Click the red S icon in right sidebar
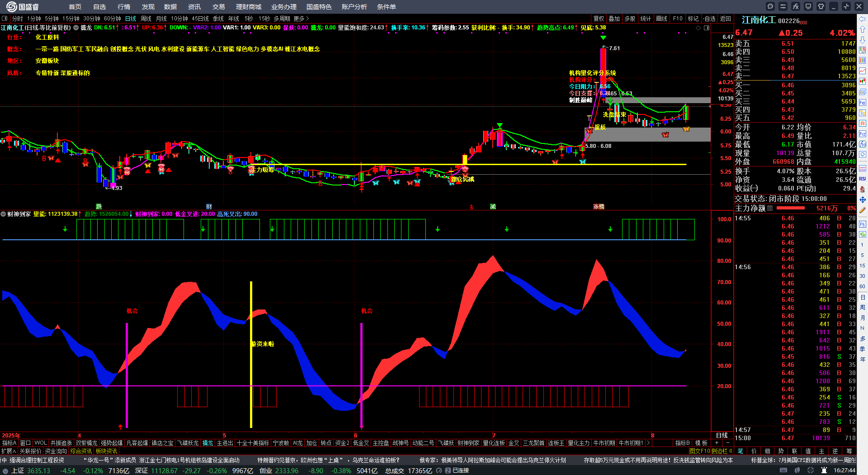The height and width of the screenshot is (475, 868). tap(863, 189)
